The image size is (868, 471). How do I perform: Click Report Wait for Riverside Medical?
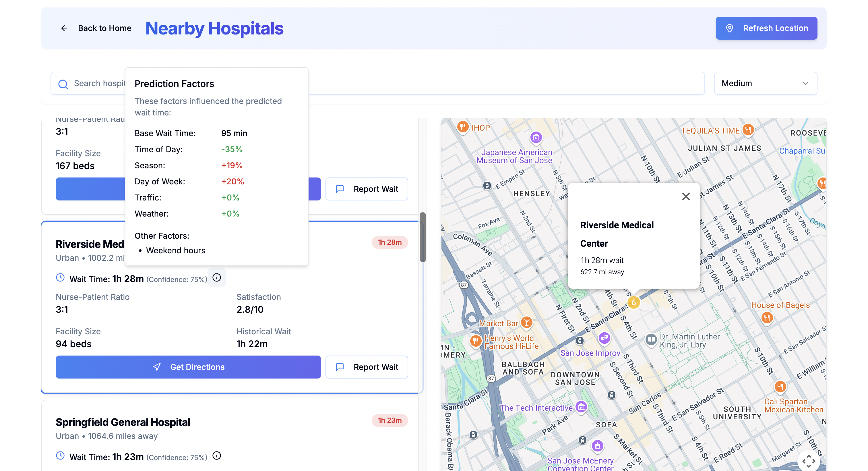[x=367, y=367]
